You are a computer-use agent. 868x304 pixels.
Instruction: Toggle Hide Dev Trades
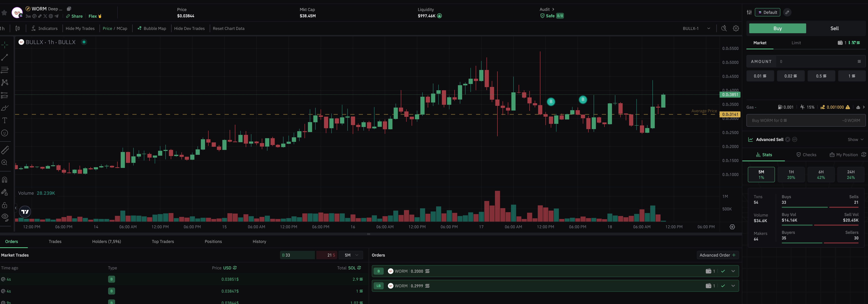coord(189,28)
